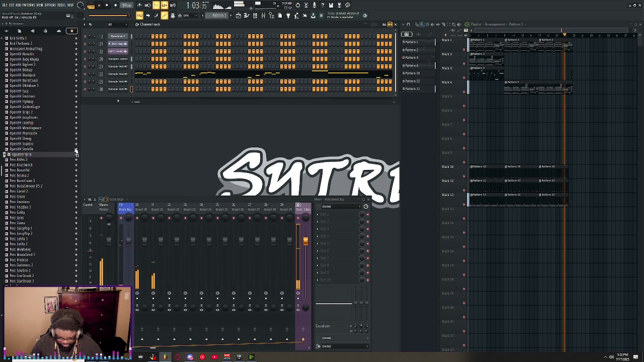644x362 pixels.
Task: Click the tempo display showing 84
Action: 127,6
